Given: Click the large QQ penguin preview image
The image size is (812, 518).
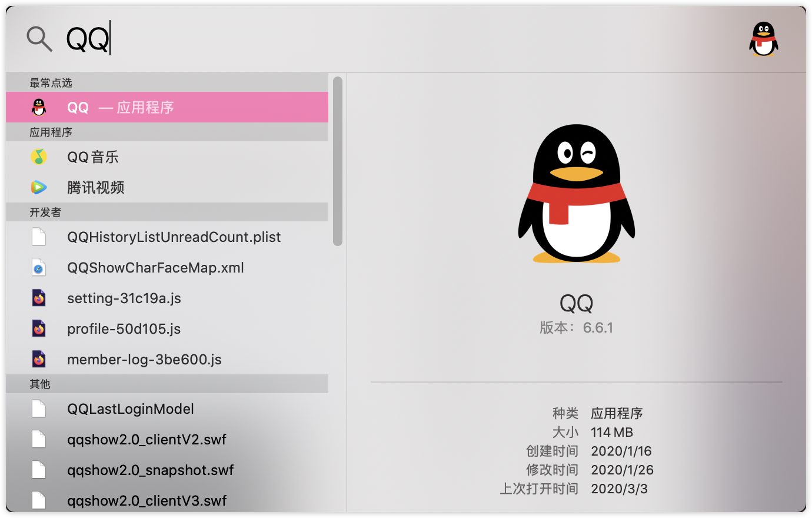Looking at the screenshot, I should point(577,193).
